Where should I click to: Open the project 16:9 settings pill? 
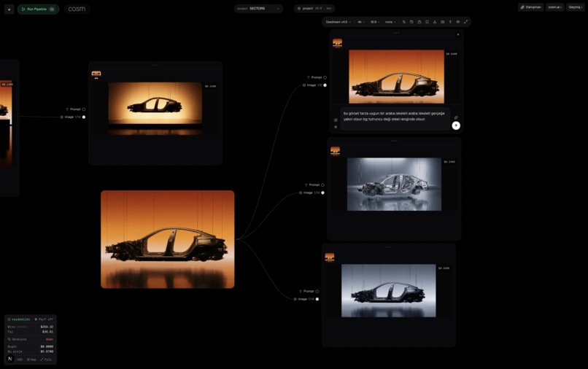(x=314, y=8)
